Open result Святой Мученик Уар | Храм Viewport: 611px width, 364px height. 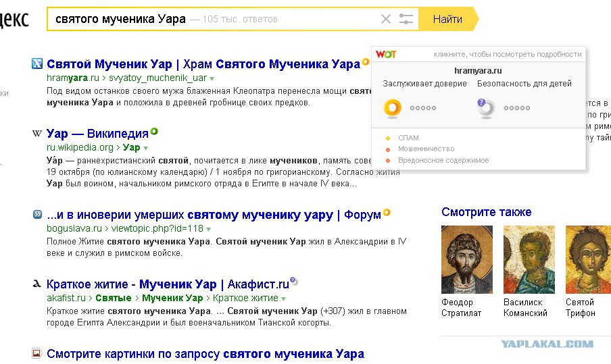tap(203, 64)
